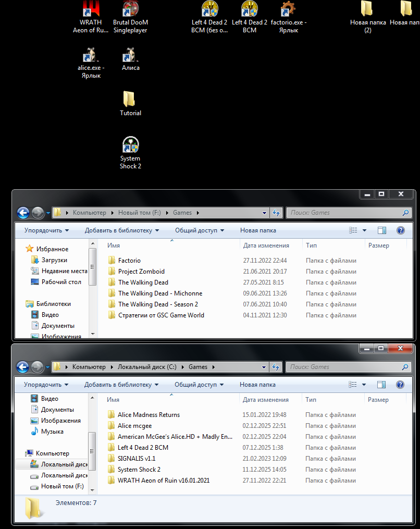Click sidebar scrollbar down arrow in F: Games window

(x=93, y=334)
